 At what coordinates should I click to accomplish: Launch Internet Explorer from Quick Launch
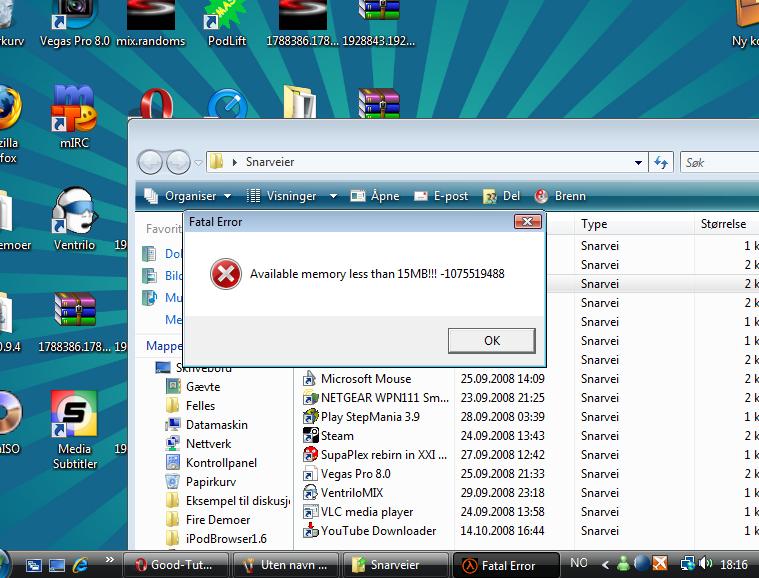pos(80,565)
